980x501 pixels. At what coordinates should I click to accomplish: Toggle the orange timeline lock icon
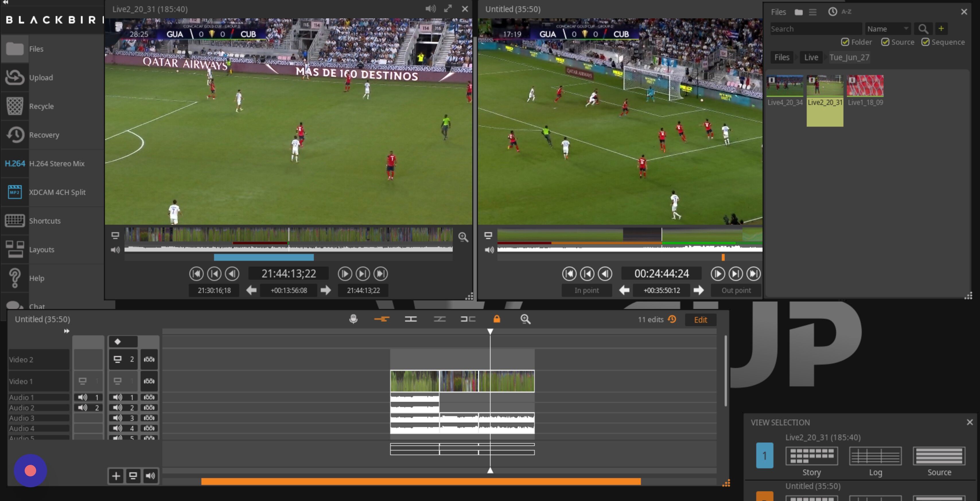click(497, 319)
